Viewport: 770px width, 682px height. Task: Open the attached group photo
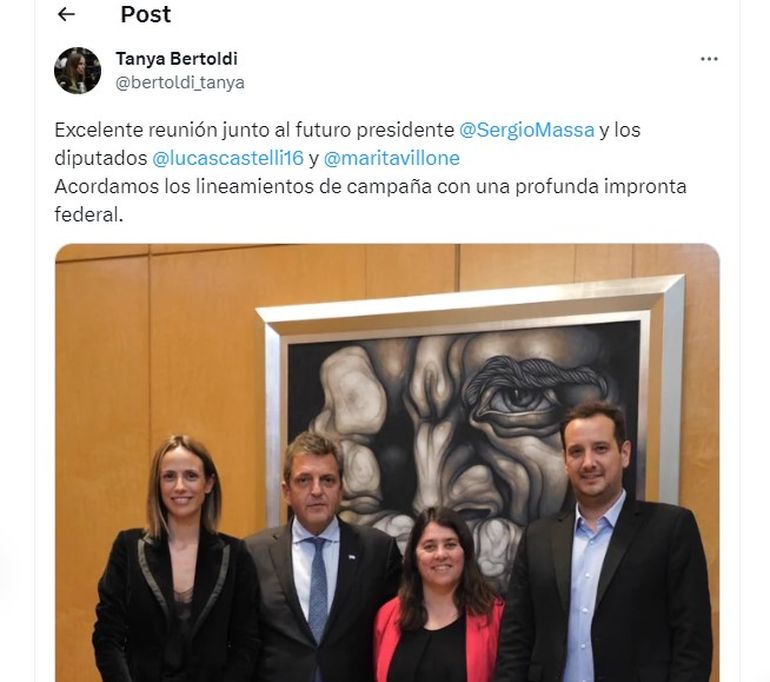point(387,463)
